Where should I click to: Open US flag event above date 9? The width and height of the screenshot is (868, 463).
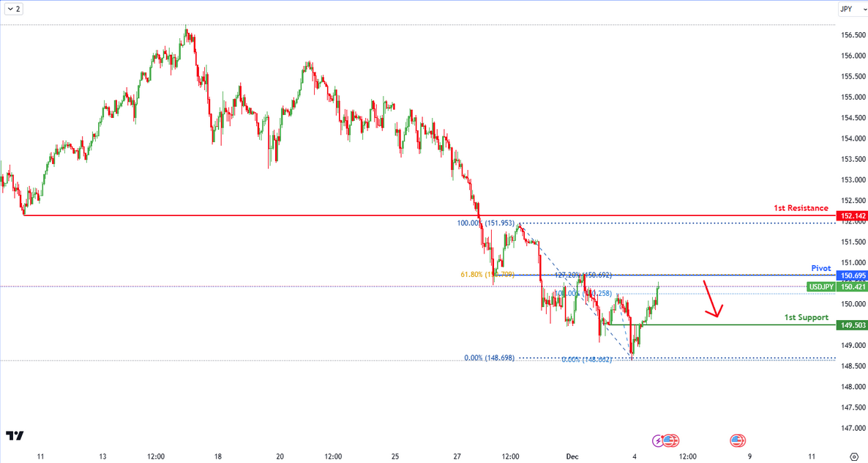click(737, 441)
